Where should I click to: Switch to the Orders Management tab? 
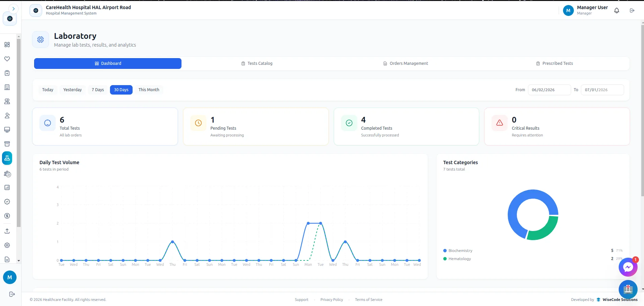(x=405, y=63)
